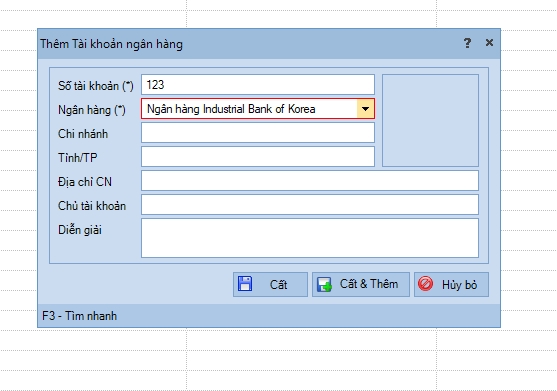The width and height of the screenshot is (557, 391).
Task: Click inside the Diễn giải text area
Action: pyautogui.click(x=310, y=238)
